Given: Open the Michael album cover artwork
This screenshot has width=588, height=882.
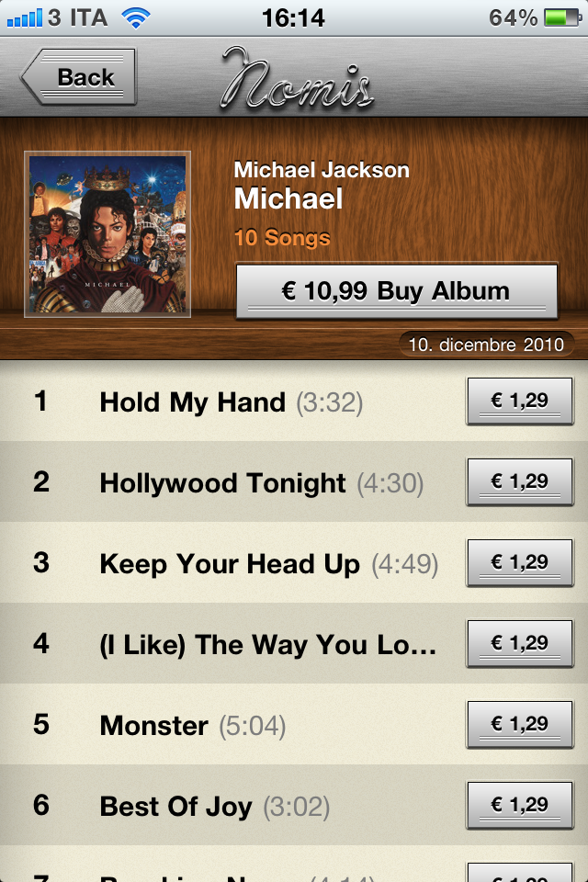Looking at the screenshot, I should click(x=107, y=234).
